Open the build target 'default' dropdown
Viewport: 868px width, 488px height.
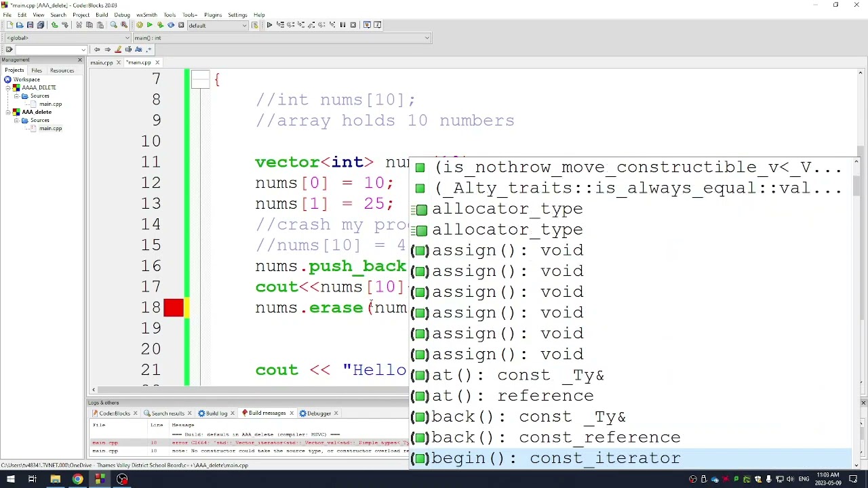[218, 25]
